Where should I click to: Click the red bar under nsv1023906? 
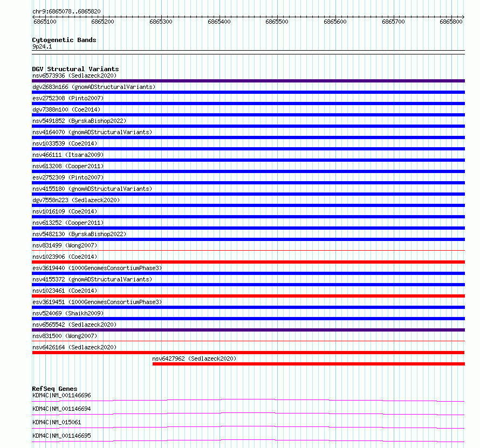pyautogui.click(x=248, y=262)
